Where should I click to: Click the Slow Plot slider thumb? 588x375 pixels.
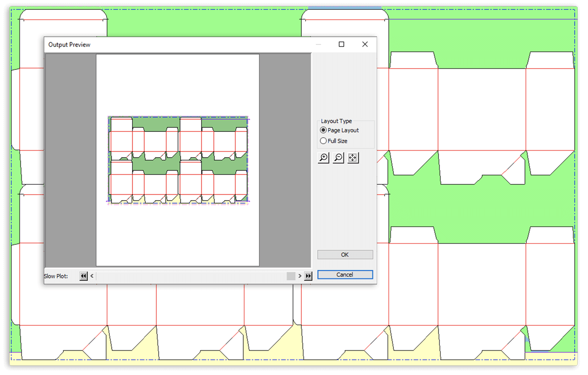(x=291, y=276)
